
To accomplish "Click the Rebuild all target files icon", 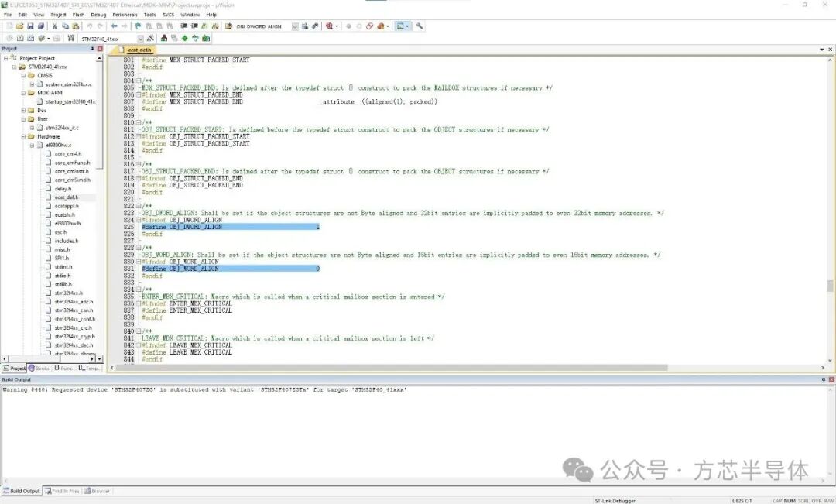I will (30, 39).
